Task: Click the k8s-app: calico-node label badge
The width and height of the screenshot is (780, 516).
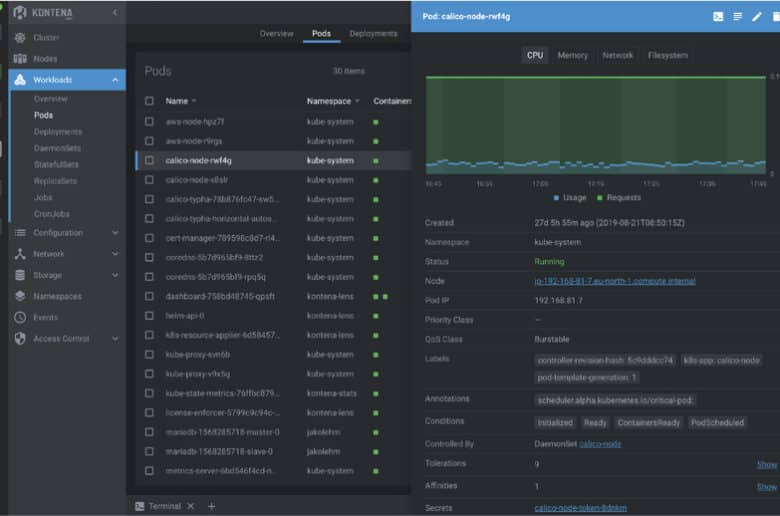Action: click(721, 360)
